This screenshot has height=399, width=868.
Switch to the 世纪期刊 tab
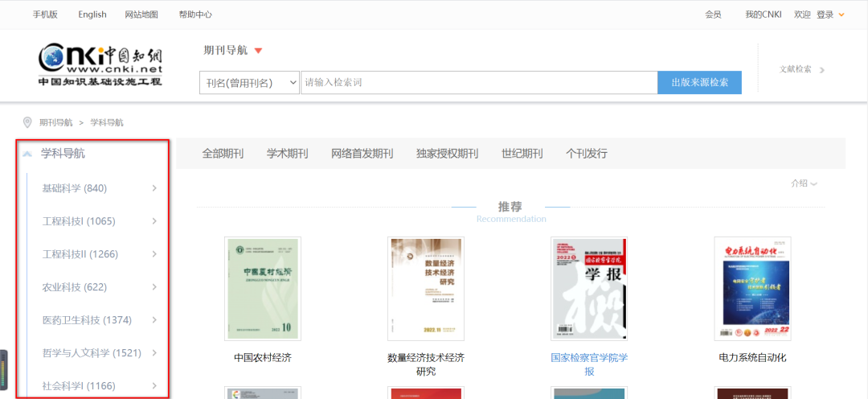[x=522, y=154]
